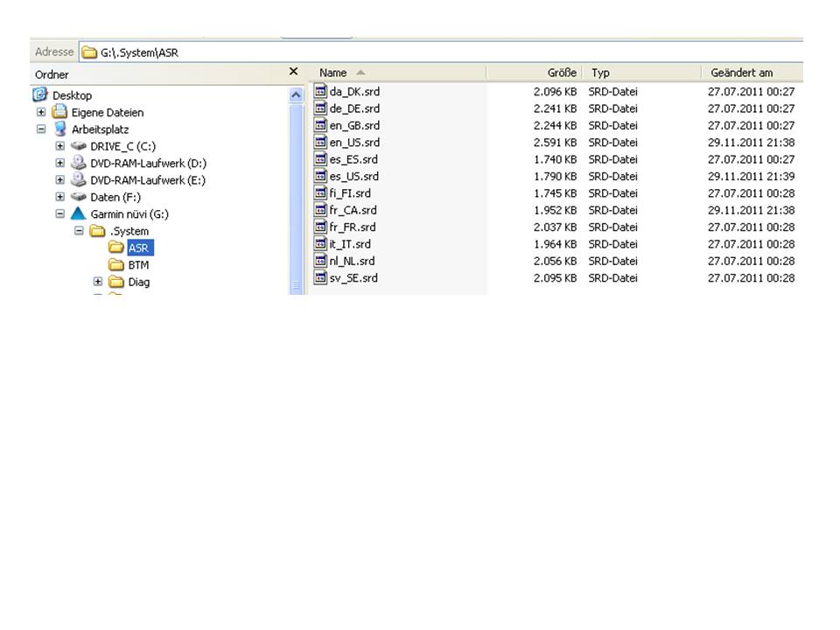Select the Desktop label in tree

click(73, 95)
